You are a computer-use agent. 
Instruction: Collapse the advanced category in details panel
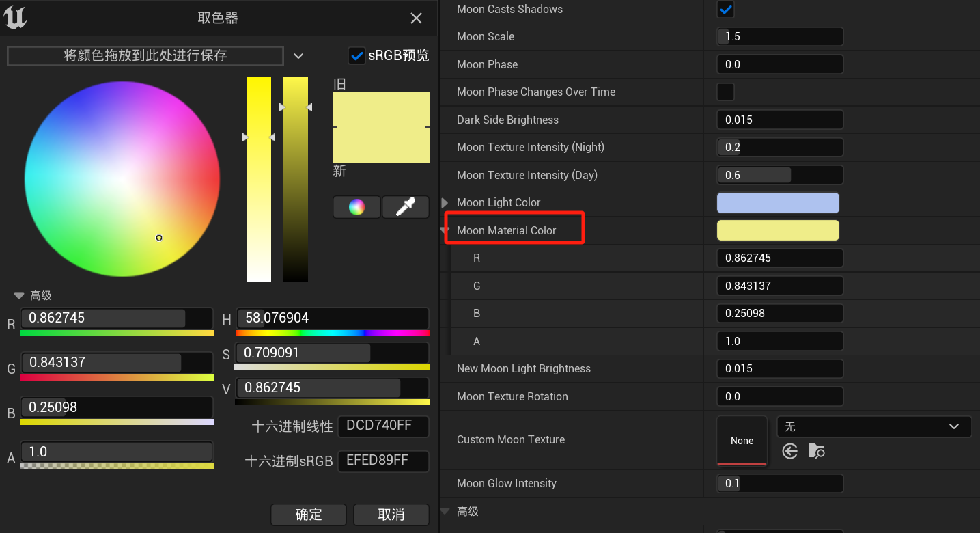click(x=445, y=511)
